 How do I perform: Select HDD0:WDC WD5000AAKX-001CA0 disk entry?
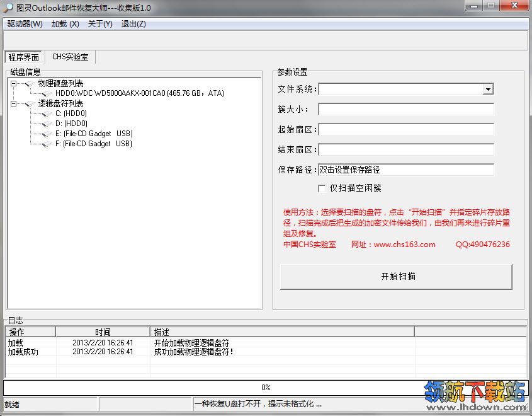pos(139,93)
